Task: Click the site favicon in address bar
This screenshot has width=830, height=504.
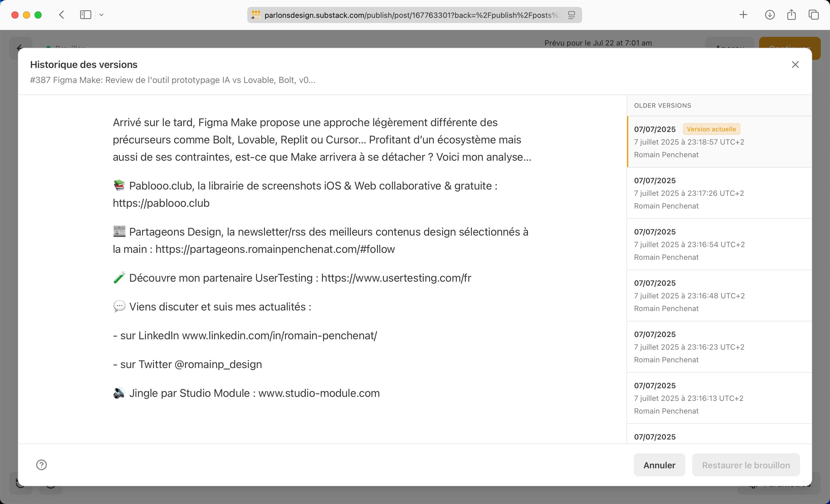Action: (256, 15)
